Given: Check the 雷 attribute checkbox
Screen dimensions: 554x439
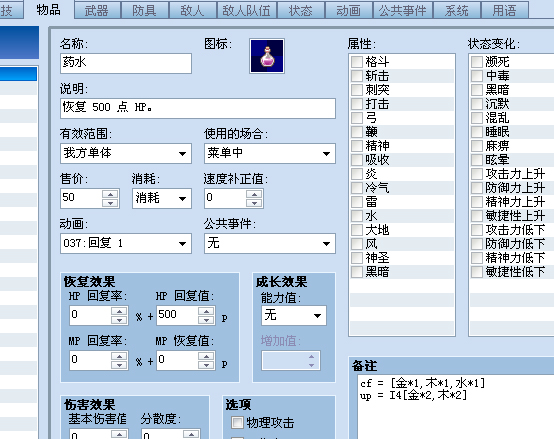Looking at the screenshot, I should tap(357, 202).
